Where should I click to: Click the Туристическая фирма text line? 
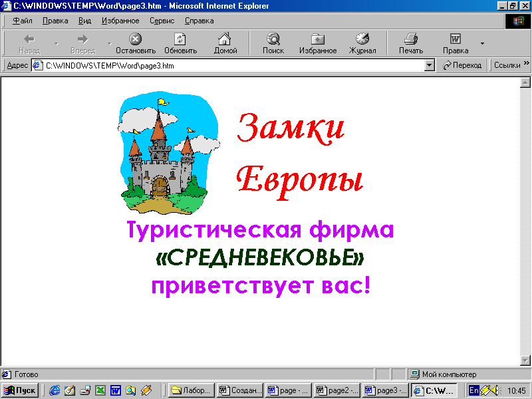[x=260, y=229]
